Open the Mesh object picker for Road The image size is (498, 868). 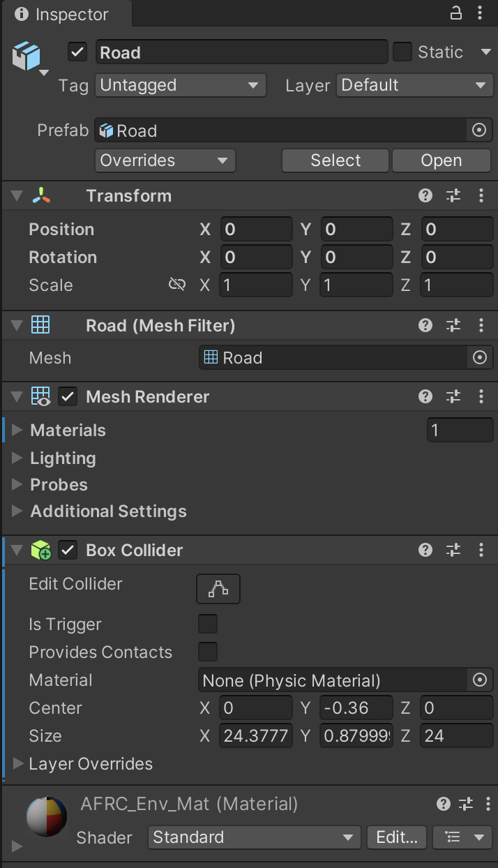coord(480,357)
